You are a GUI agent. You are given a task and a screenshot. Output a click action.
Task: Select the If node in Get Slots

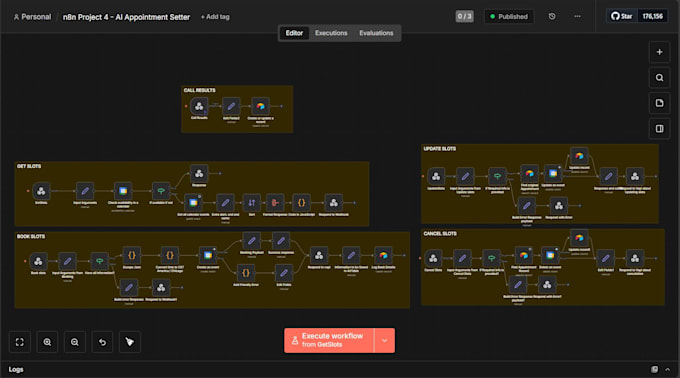(x=161, y=191)
